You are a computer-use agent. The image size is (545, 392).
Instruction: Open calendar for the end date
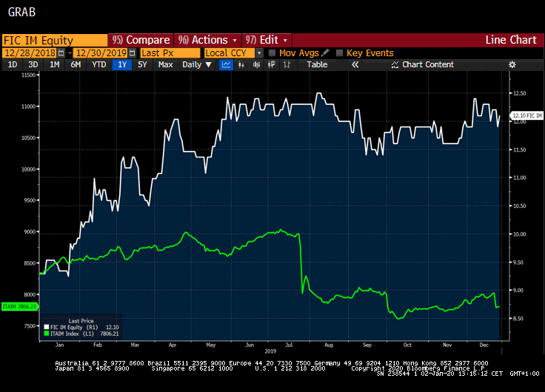(x=132, y=53)
